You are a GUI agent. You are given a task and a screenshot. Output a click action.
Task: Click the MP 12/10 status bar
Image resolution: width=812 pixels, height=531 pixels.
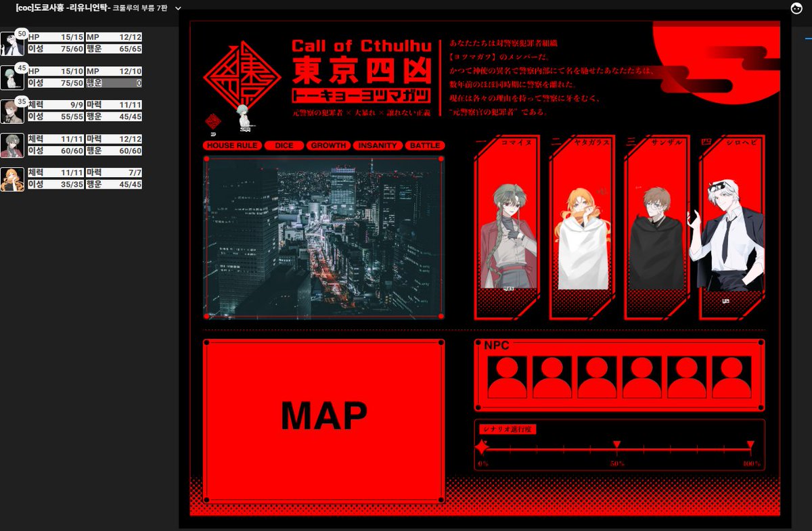pos(114,72)
